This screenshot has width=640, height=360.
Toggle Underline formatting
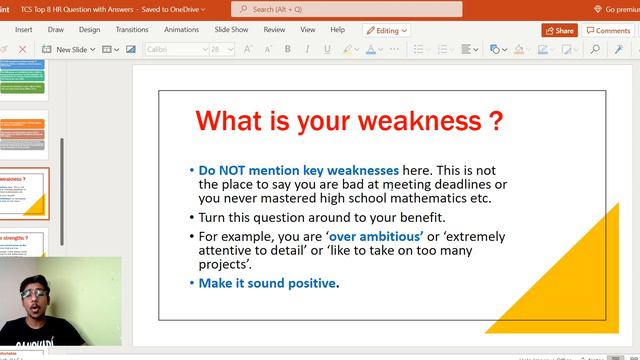(x=327, y=49)
